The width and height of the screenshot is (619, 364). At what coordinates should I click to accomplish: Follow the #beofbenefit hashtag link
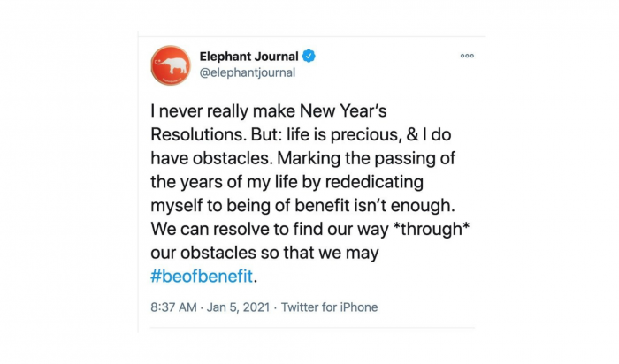pos(202,276)
